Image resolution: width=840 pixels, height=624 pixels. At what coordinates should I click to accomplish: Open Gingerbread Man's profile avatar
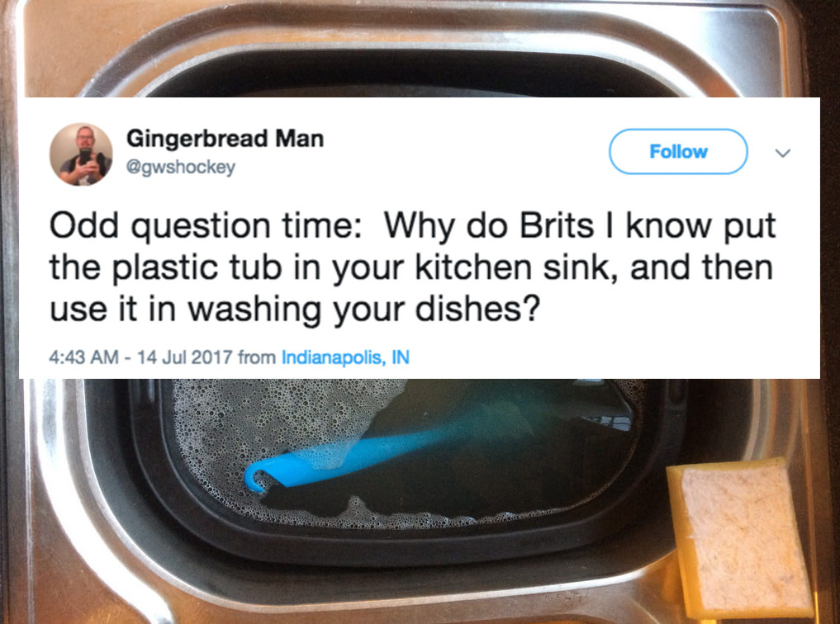pos(81,154)
